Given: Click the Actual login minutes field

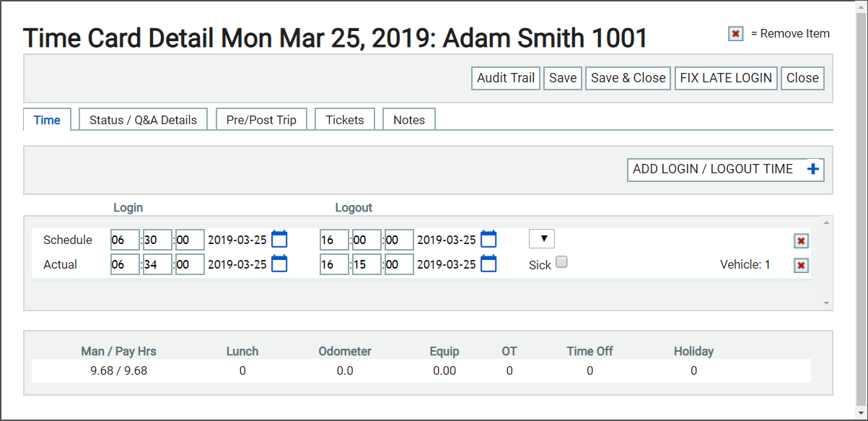Looking at the screenshot, I should [x=157, y=264].
